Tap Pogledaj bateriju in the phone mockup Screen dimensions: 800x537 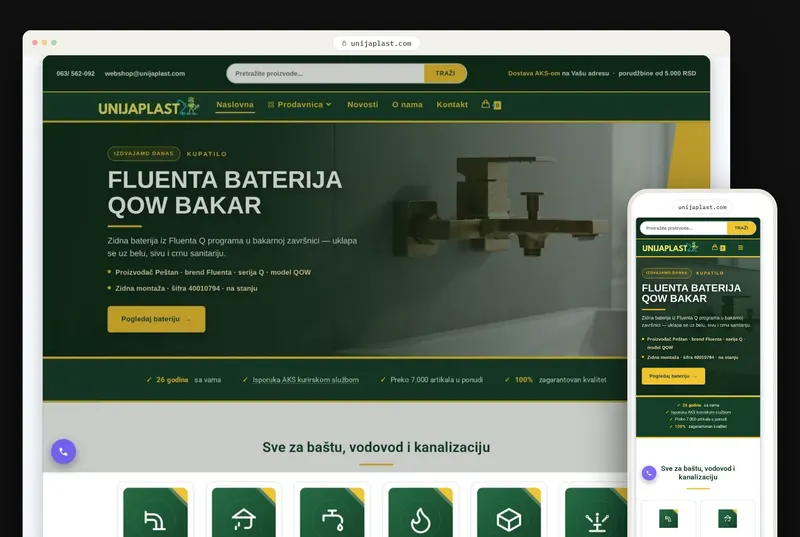pyautogui.click(x=673, y=376)
